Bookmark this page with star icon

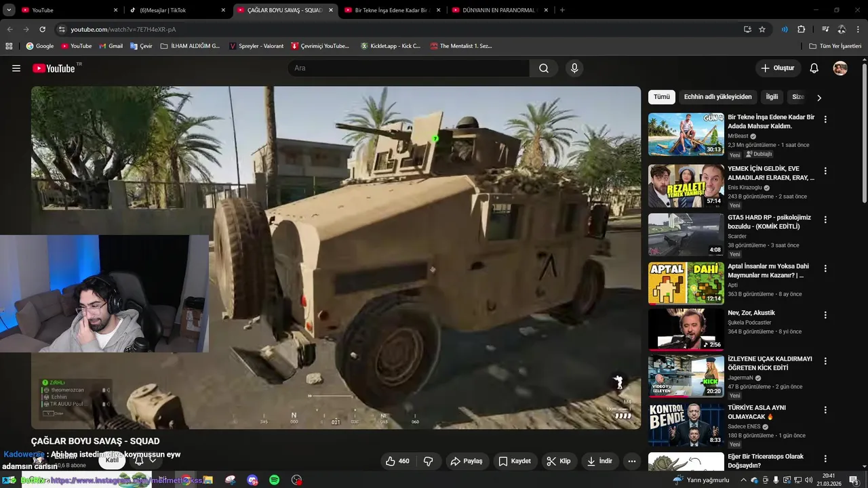click(x=762, y=29)
